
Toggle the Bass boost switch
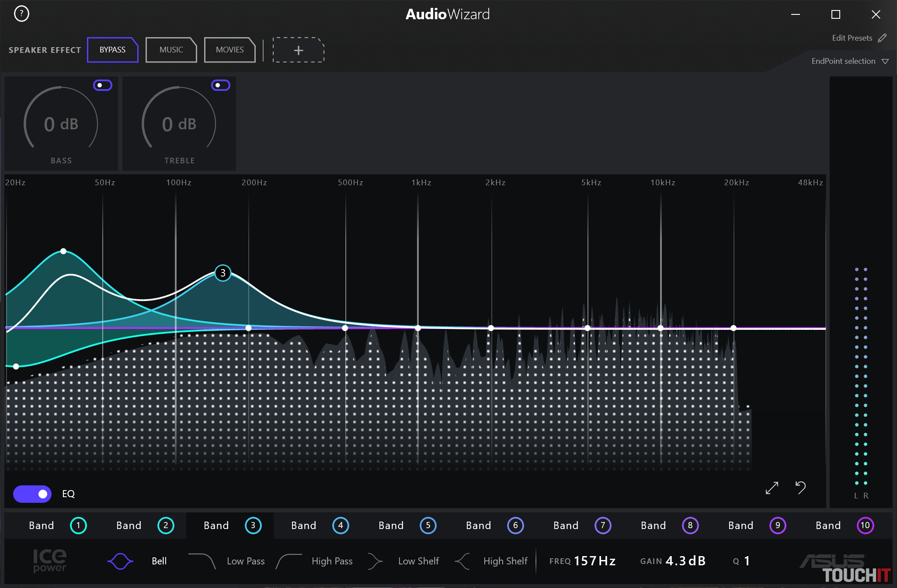click(x=103, y=85)
